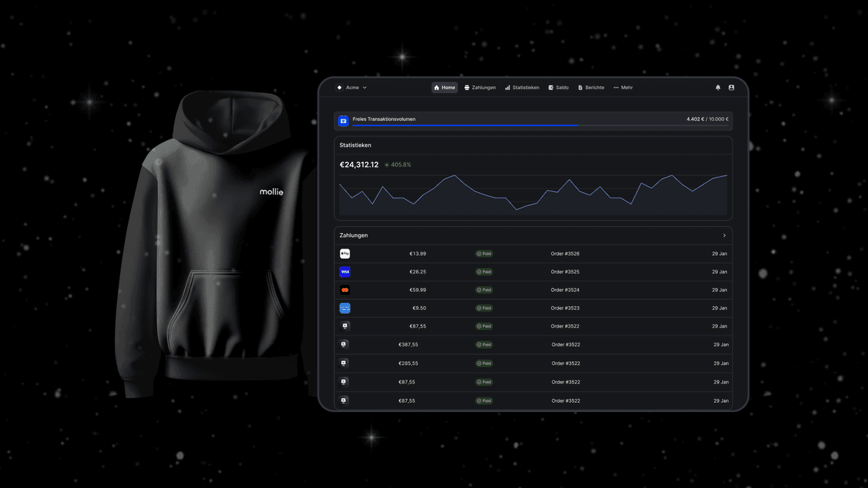
Task: Click the 405.8% growth indicator
Action: (x=398, y=165)
